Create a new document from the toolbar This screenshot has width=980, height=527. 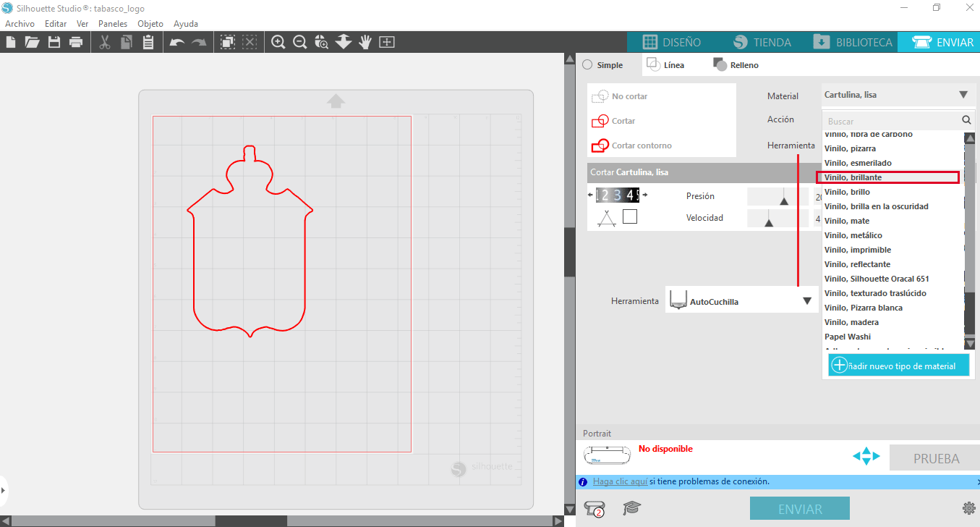click(x=11, y=42)
